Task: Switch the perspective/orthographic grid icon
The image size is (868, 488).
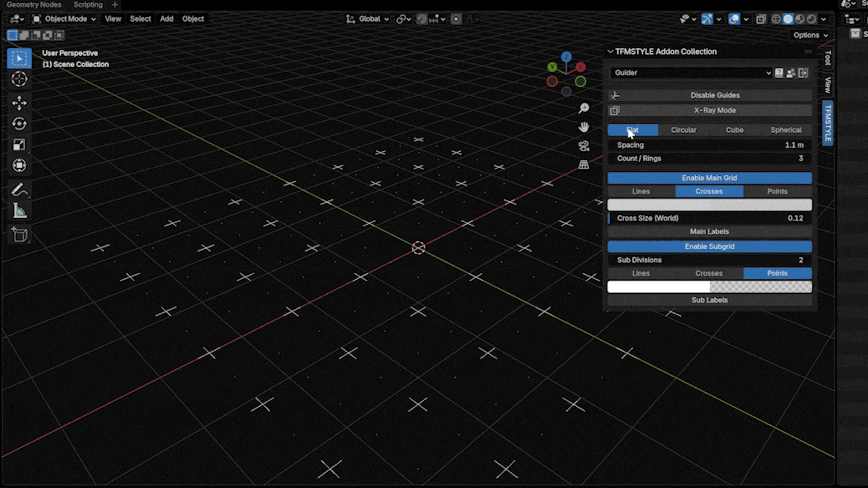Action: 584,165
